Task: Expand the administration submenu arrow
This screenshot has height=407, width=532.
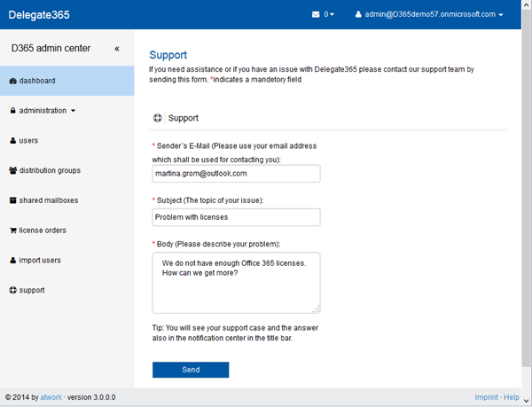Action: (73, 112)
